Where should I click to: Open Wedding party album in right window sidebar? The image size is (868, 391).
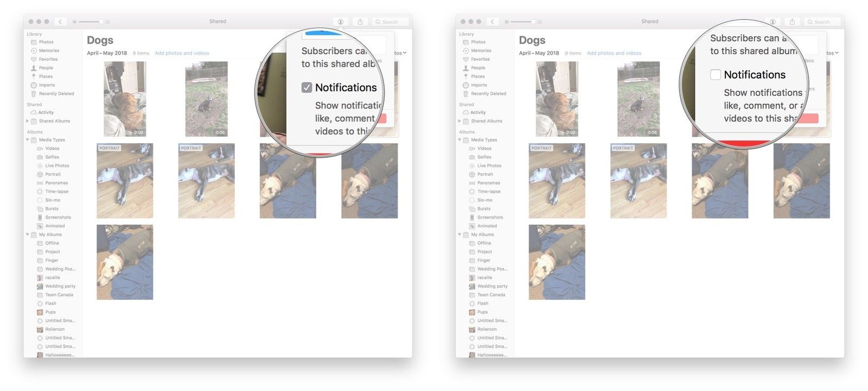click(492, 286)
